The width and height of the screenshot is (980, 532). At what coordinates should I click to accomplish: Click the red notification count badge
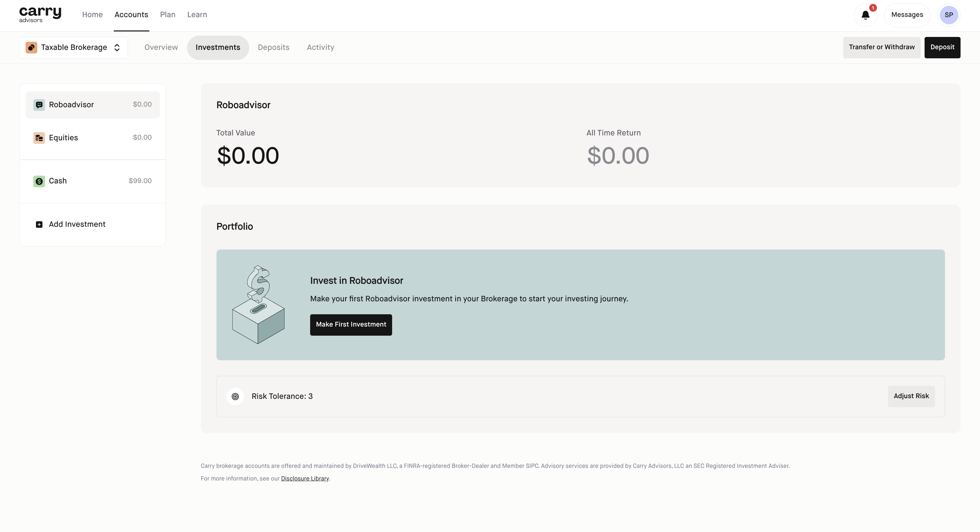pyautogui.click(x=873, y=8)
